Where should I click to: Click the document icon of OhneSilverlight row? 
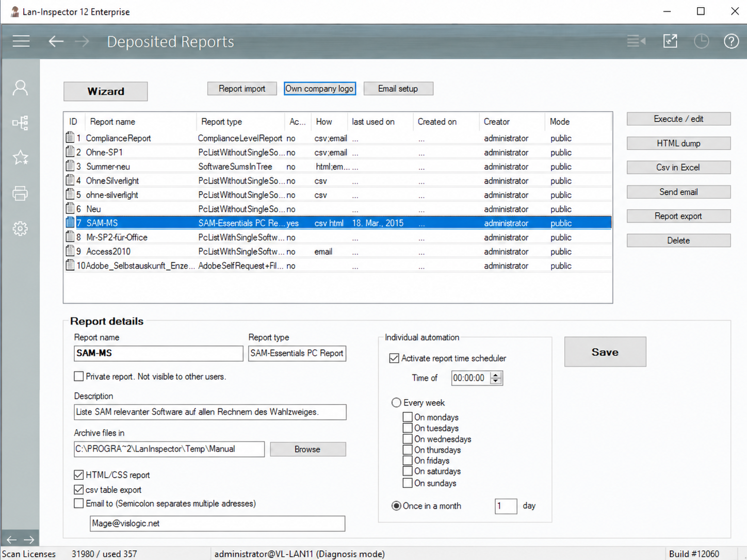click(70, 180)
